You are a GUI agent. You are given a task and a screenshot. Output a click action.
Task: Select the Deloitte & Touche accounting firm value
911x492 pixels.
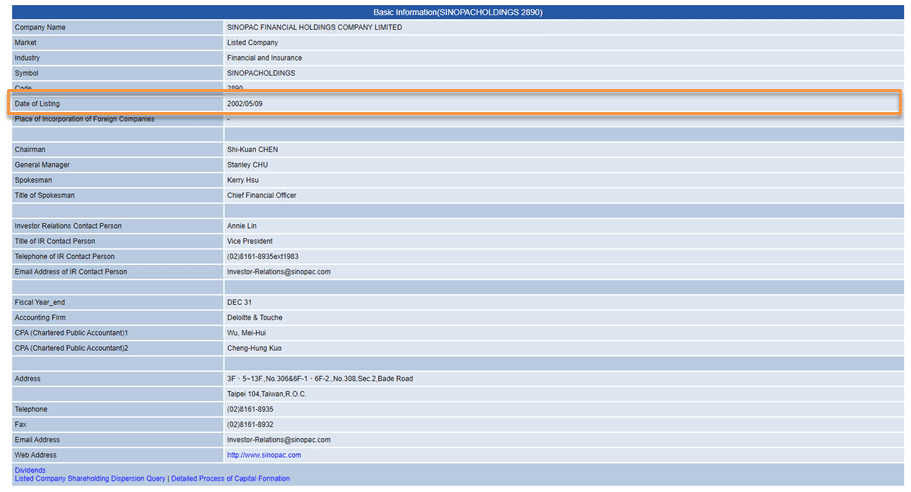click(255, 318)
